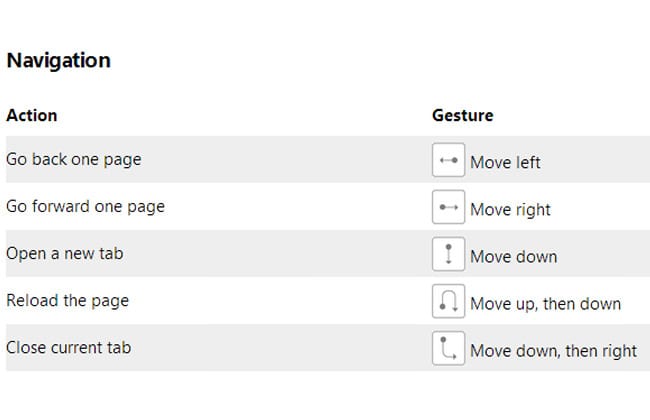Click the Action column header

coord(32,115)
